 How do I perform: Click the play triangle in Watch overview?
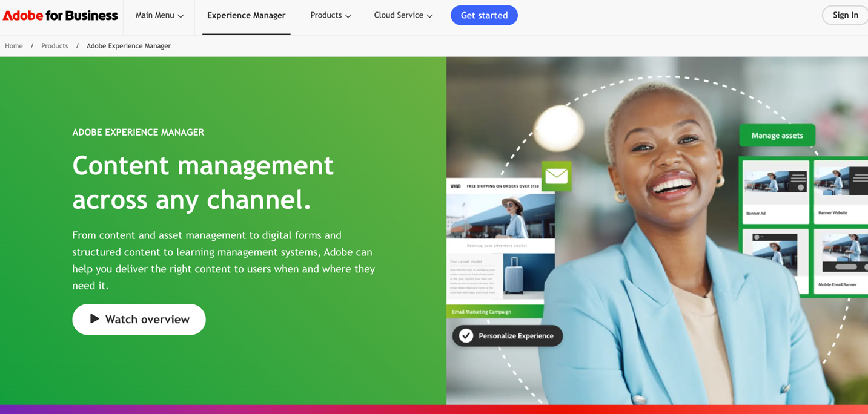(94, 319)
